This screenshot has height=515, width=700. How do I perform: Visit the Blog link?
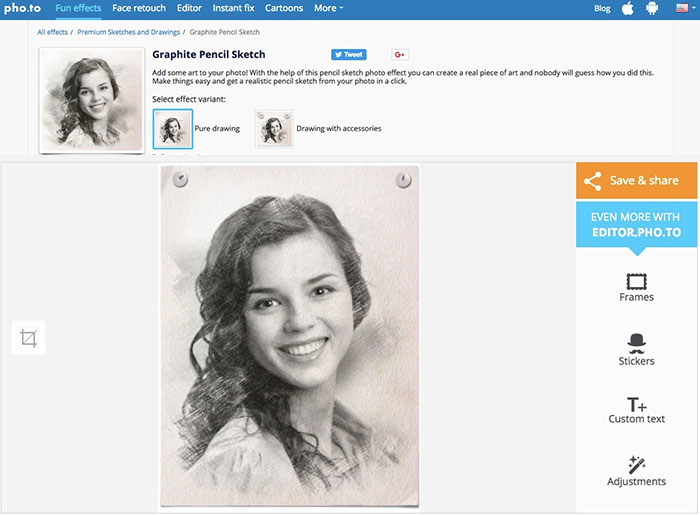click(x=602, y=8)
